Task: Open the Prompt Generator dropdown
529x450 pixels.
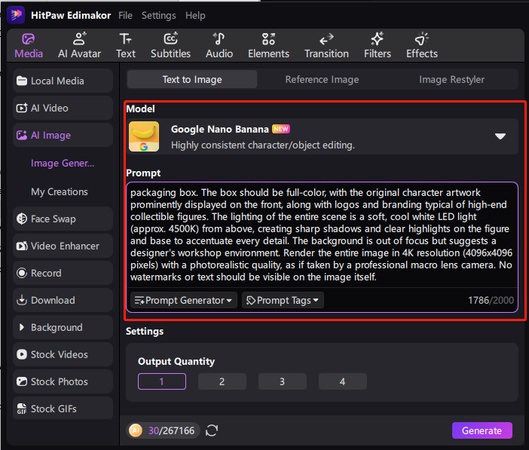Action: coord(184,300)
